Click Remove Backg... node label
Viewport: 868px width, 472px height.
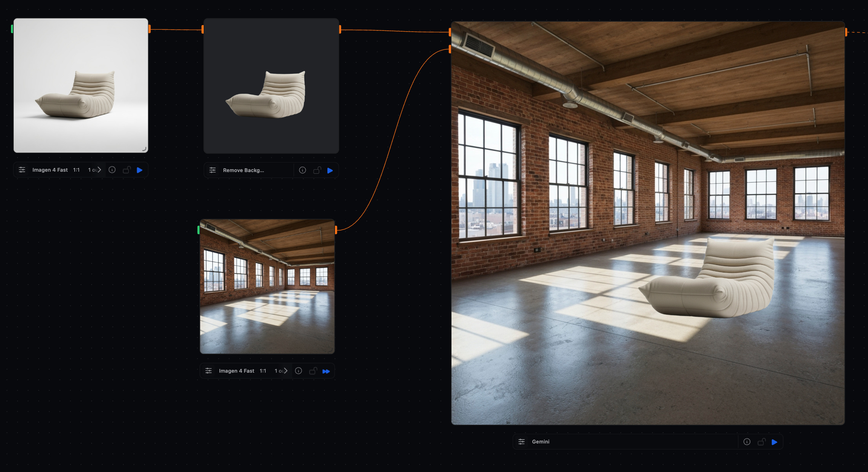click(243, 170)
